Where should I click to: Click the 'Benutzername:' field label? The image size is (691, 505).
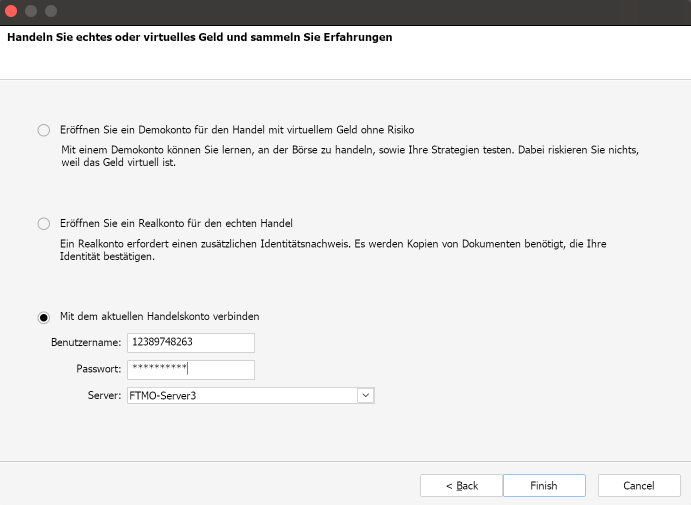point(86,343)
